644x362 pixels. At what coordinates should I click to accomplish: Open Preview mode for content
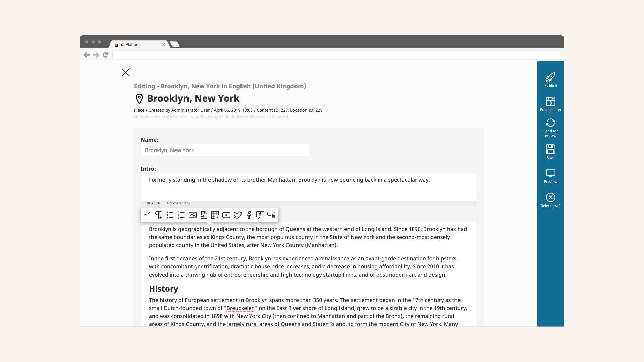tap(551, 176)
